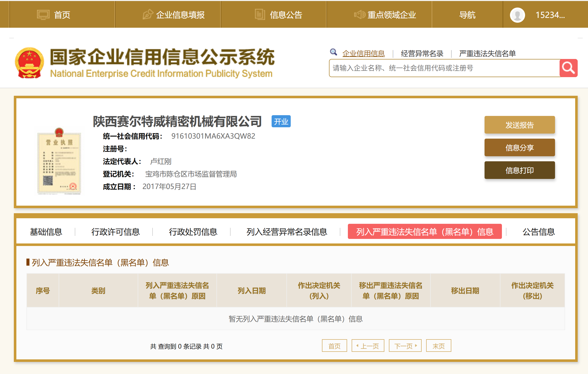Click the red search magnifier button
This screenshot has height=374, width=588.
point(568,68)
